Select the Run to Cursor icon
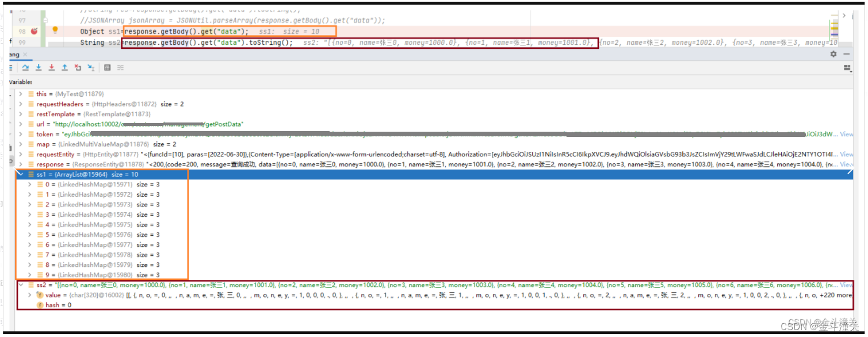This screenshot has width=868, height=337. 91,67
